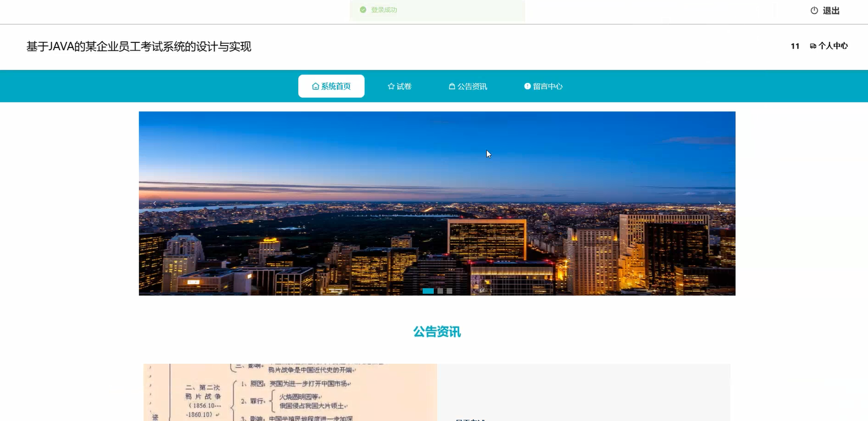Open 个人中心 from the header
The height and width of the screenshot is (421, 868).
click(x=833, y=46)
